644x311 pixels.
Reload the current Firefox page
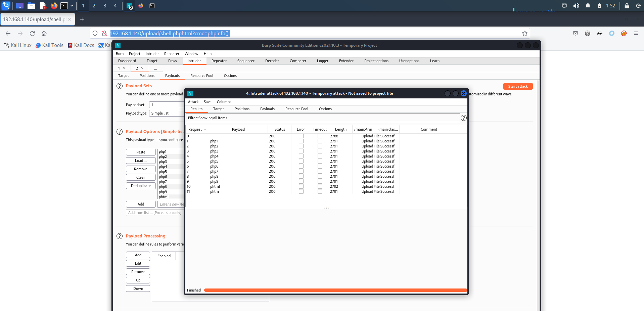32,33
